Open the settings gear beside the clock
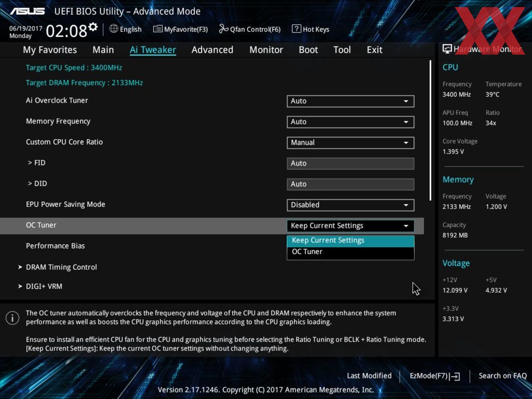532x399 pixels. pyautogui.click(x=93, y=27)
